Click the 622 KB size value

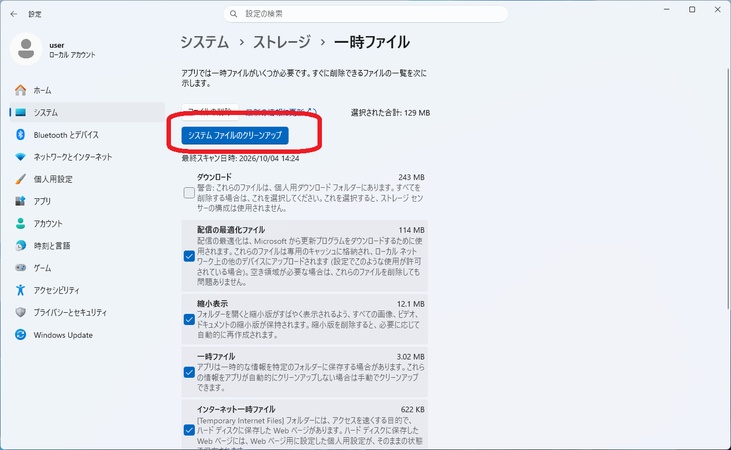tap(413, 409)
